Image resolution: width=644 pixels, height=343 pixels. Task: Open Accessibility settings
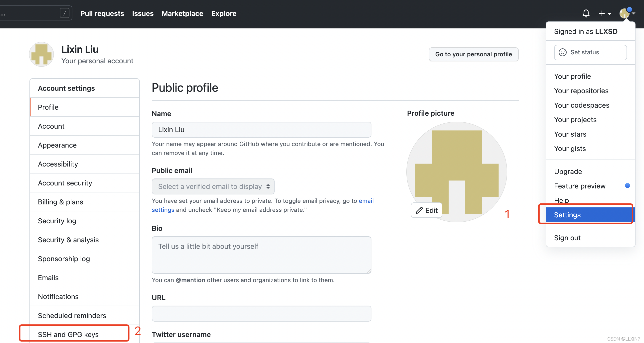[x=85, y=164]
